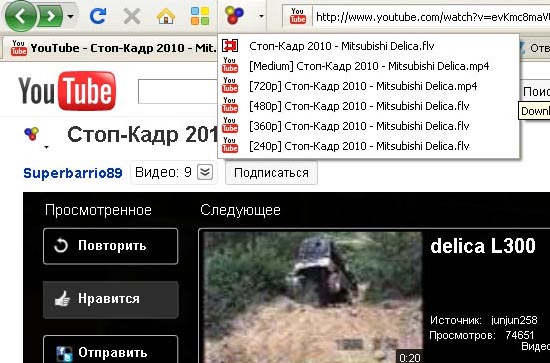Reload the page with the blue refresh icon
The width and height of the screenshot is (550, 363).
[x=98, y=16]
